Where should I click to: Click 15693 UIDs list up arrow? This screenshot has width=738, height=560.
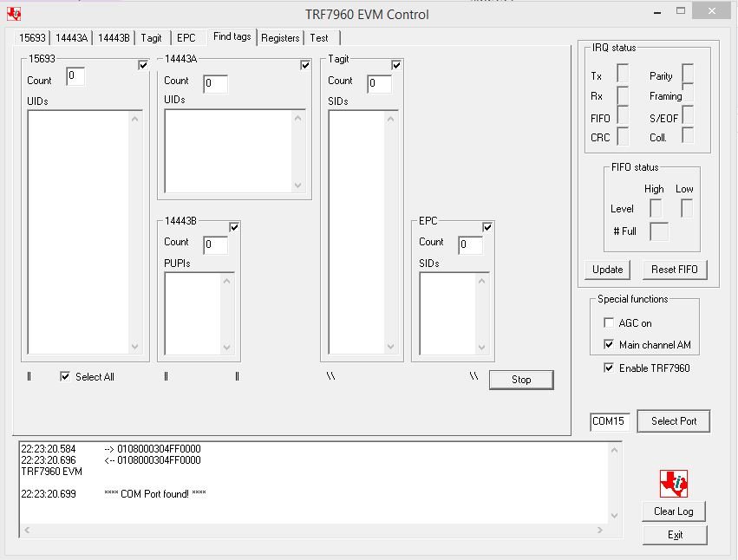(135, 119)
